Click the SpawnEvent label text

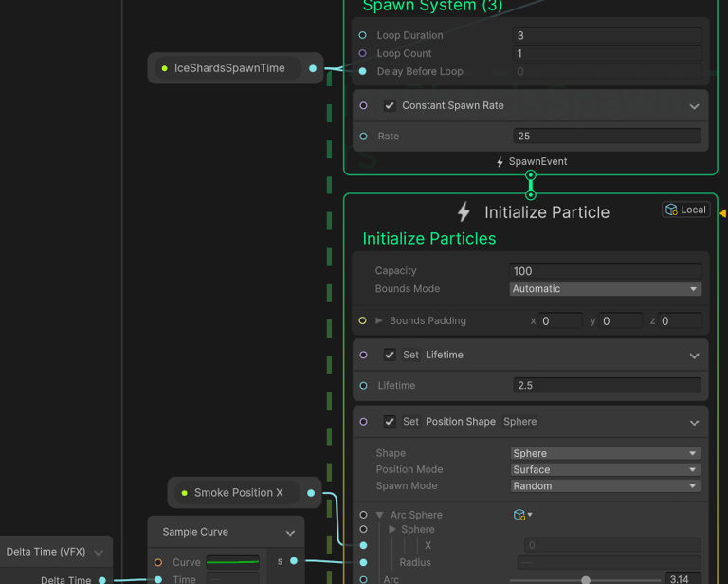click(x=537, y=161)
